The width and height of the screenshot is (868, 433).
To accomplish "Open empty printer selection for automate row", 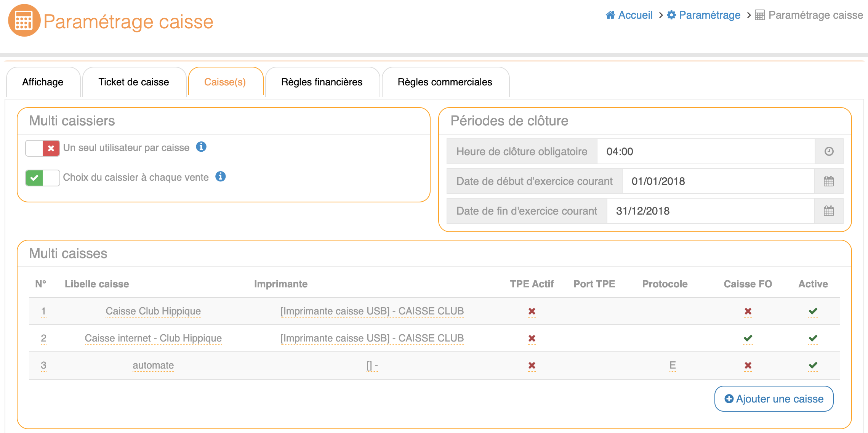I will coord(372,366).
